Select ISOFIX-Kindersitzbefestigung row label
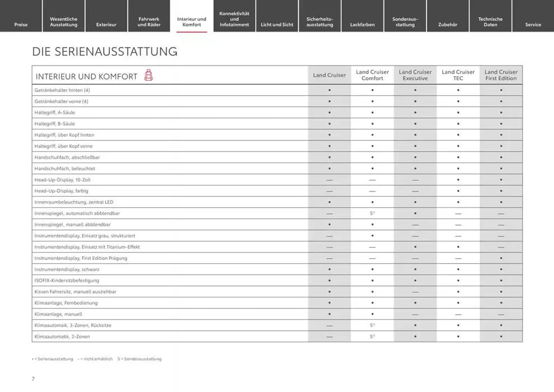Viewport: 554px width, 392px height. (67, 281)
